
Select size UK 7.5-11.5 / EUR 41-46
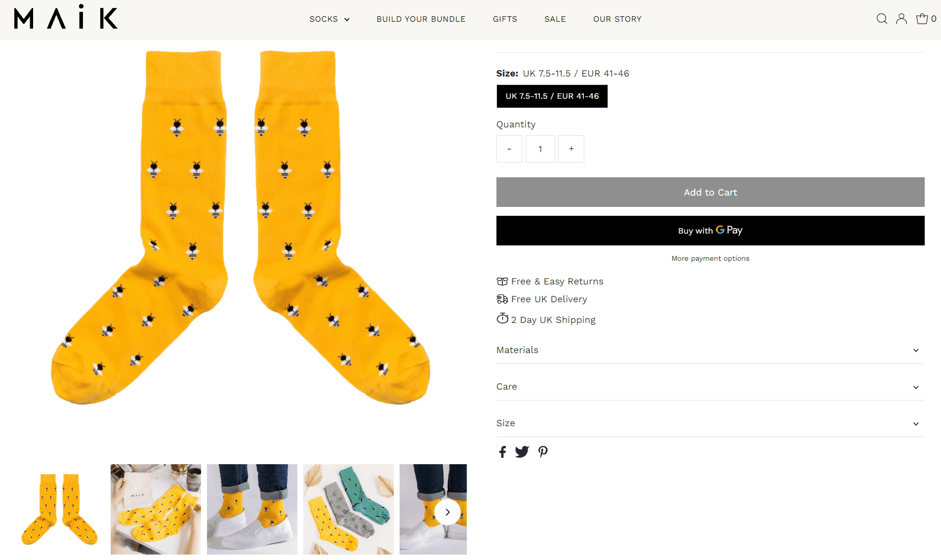[x=552, y=96]
